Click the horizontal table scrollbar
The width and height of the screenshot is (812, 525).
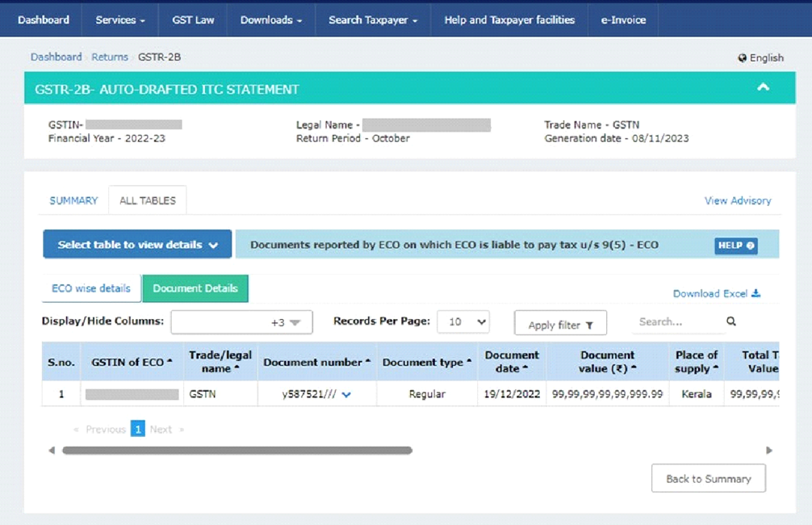237,451
